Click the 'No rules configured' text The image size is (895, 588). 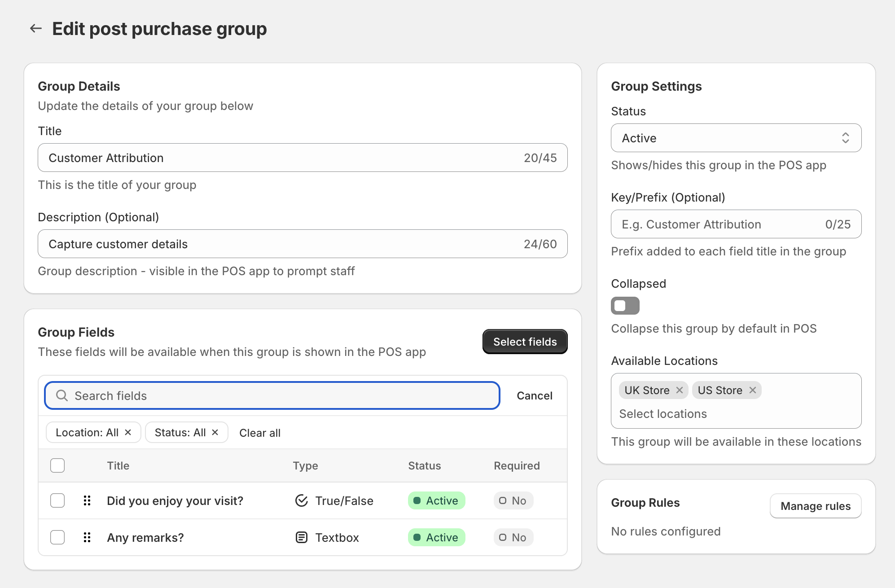click(x=666, y=531)
